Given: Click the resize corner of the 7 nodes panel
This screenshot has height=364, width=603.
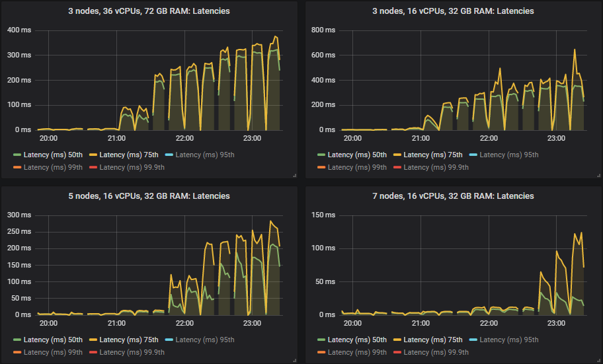Looking at the screenshot, I should click(x=598, y=360).
